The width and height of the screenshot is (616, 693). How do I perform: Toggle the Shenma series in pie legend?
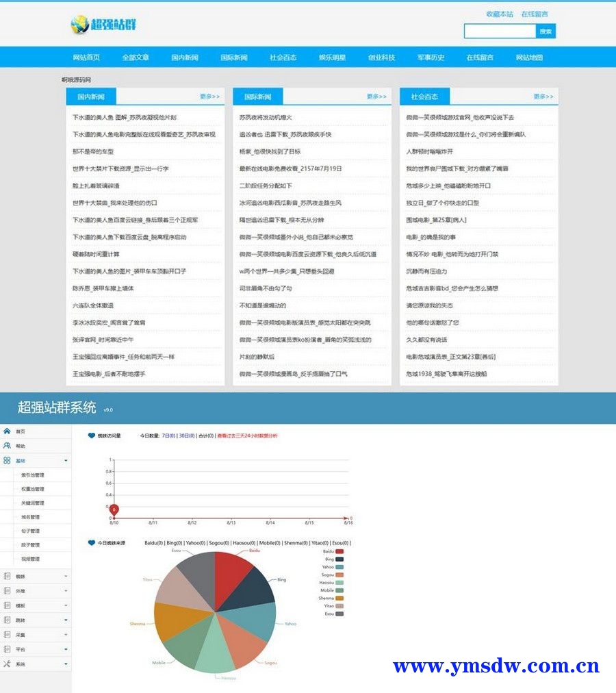(x=339, y=598)
